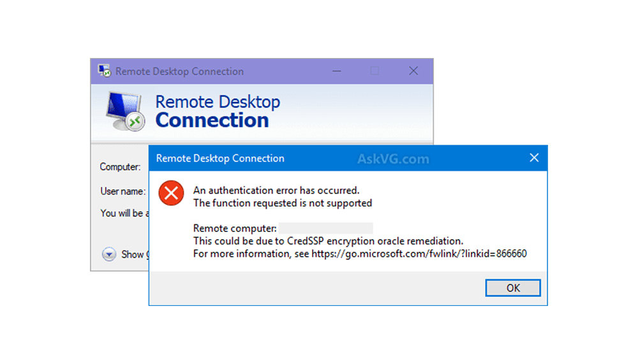Click the Remote Desktop monitor banner icon
Screen dimensions: 638x364
tap(125, 111)
